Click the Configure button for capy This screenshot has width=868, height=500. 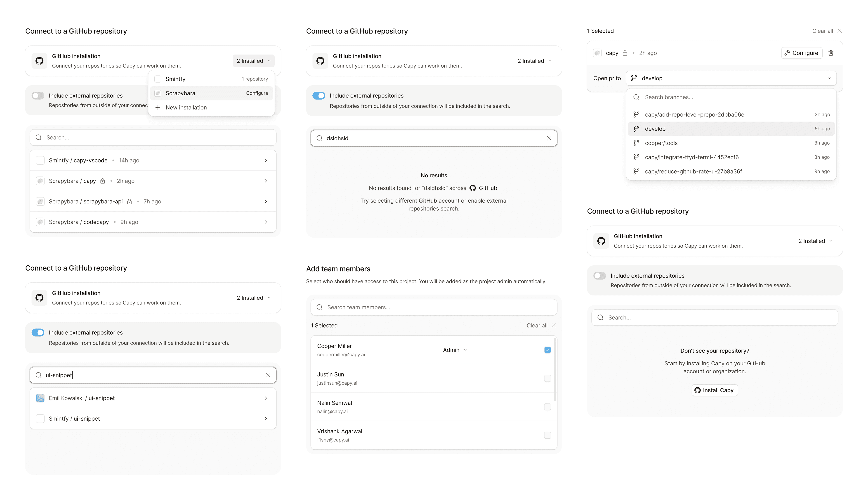click(x=802, y=53)
